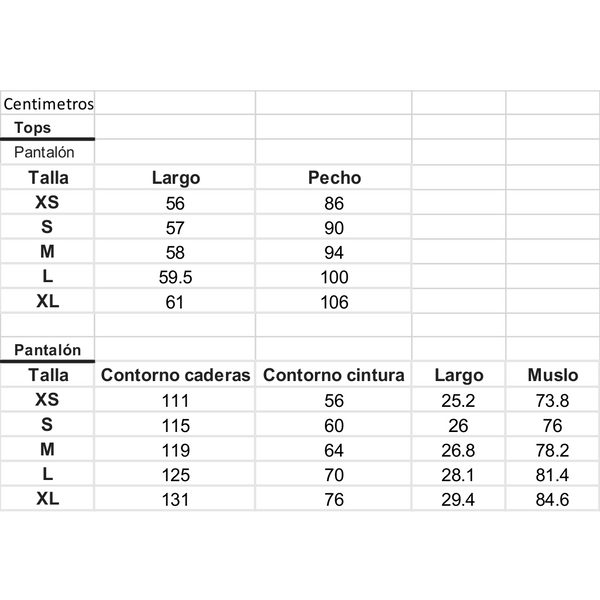Click the cell with value 81.4
The width and height of the screenshot is (600, 600).
(553, 474)
